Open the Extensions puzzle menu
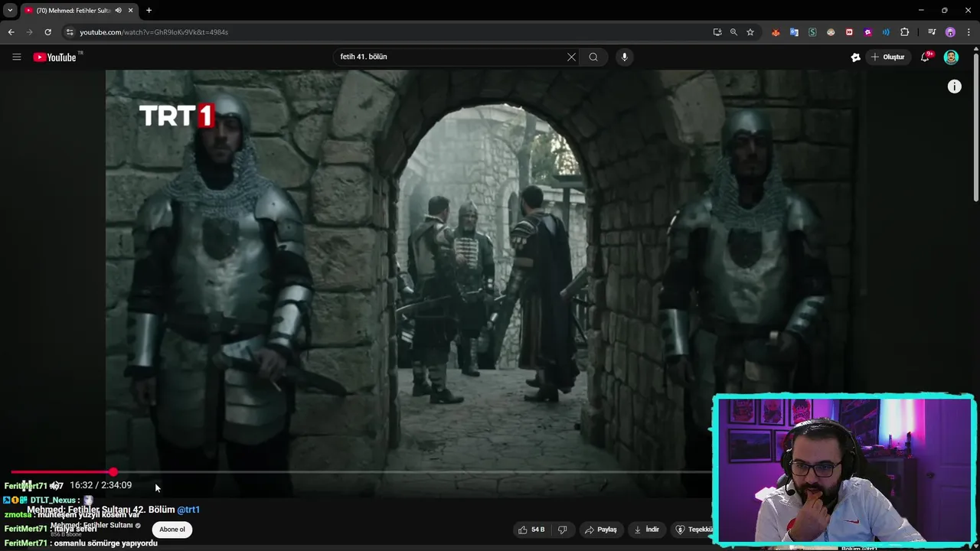980x551 pixels. [x=905, y=32]
